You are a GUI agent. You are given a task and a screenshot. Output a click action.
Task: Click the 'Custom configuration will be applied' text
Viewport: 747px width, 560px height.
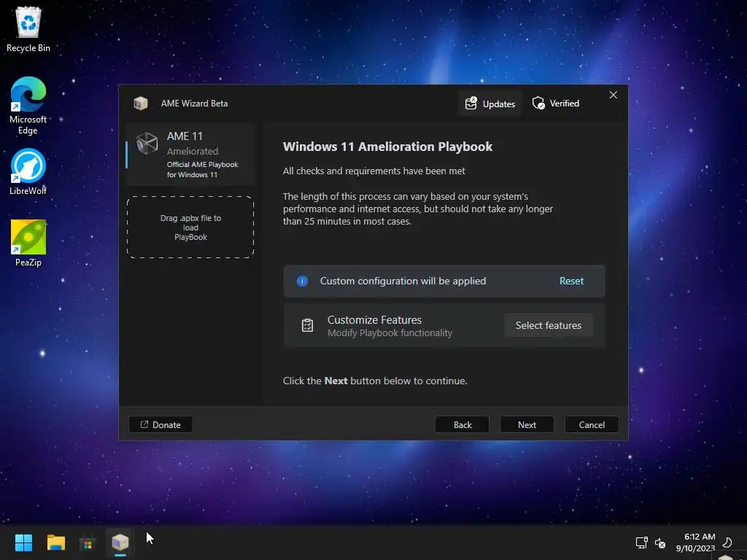click(403, 281)
